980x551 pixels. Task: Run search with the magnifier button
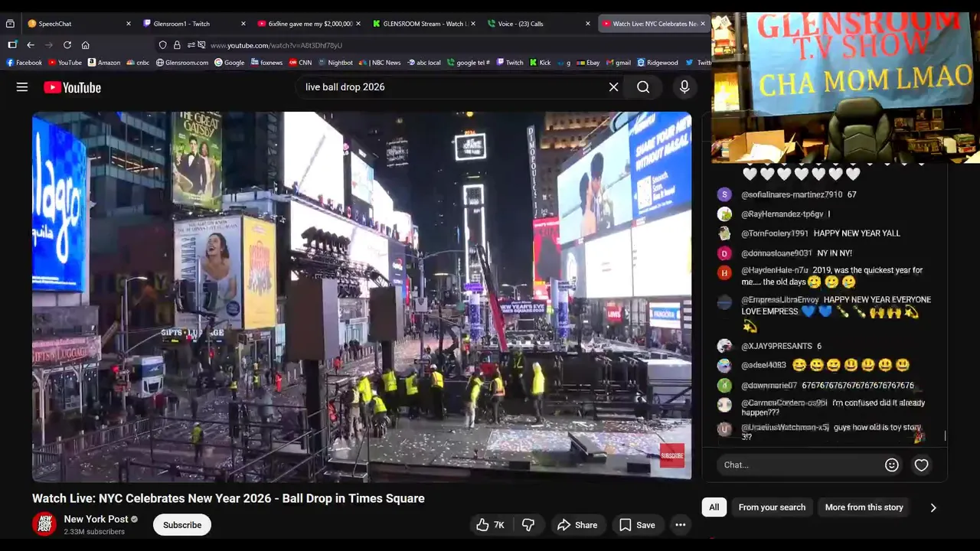[x=643, y=87]
